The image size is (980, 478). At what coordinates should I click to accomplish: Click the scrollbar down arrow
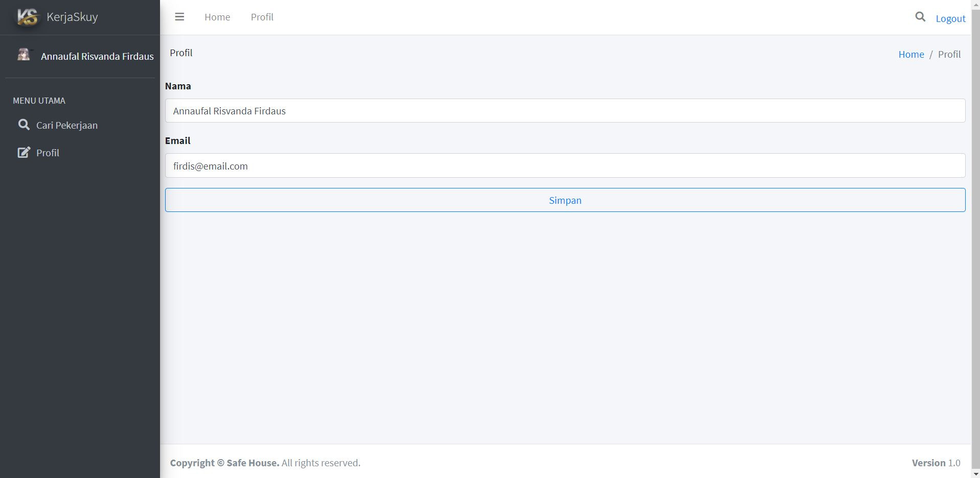(975, 474)
